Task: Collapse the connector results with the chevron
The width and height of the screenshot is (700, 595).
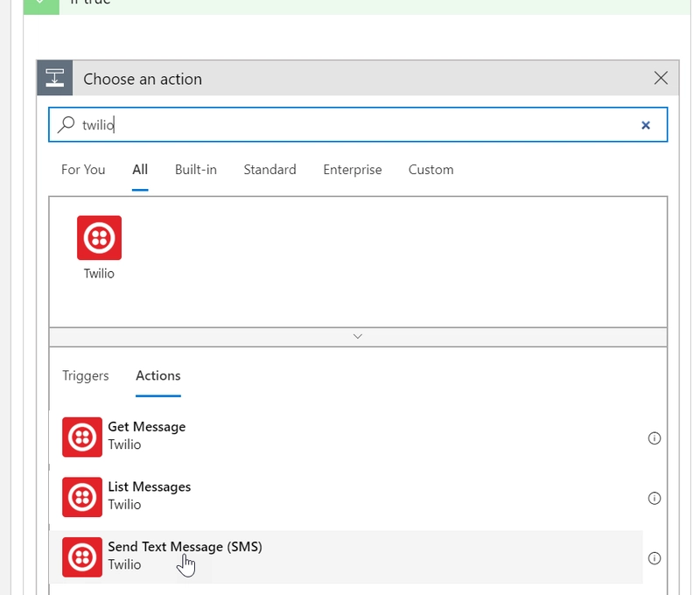Action: [x=357, y=336]
